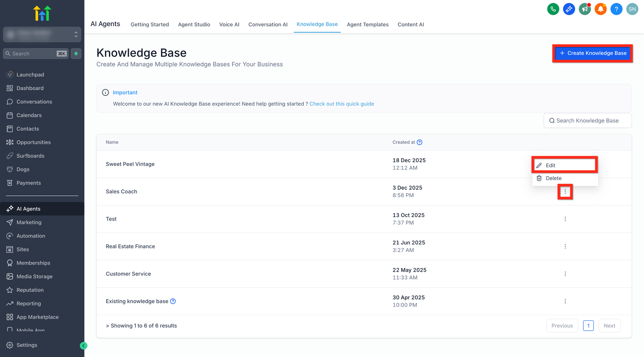Open Automation in the sidebar
Image resolution: width=644 pixels, height=357 pixels.
click(x=31, y=236)
